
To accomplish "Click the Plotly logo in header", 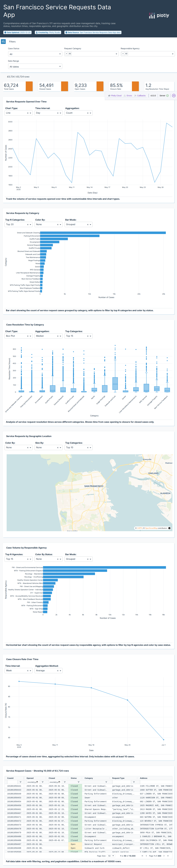I will 159,16.
